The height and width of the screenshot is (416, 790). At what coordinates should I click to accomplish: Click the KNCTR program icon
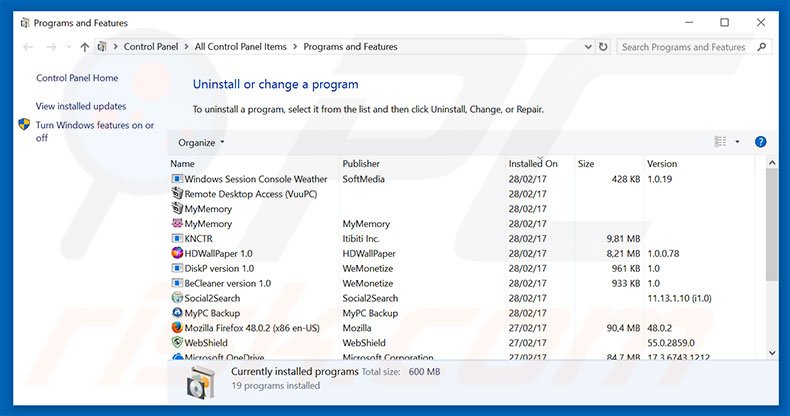[177, 238]
